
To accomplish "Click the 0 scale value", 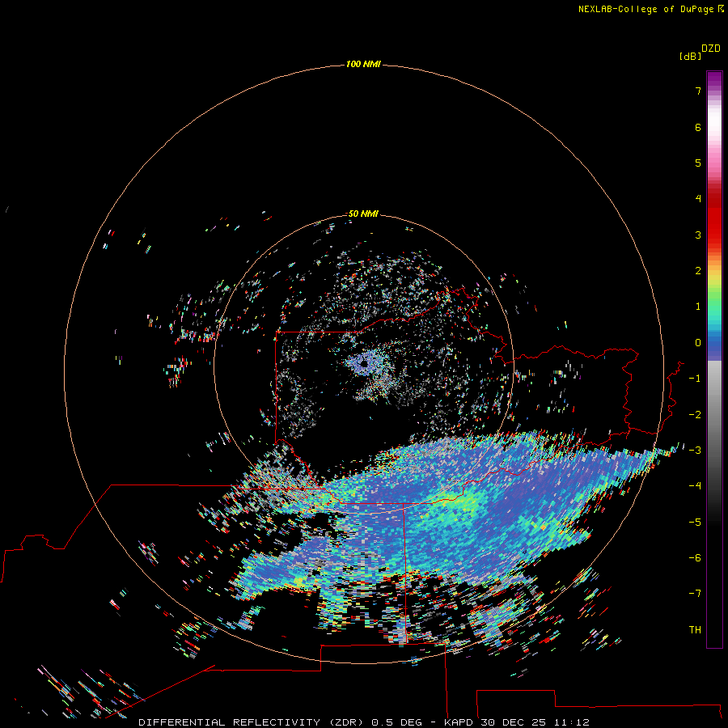I will click(x=698, y=343).
